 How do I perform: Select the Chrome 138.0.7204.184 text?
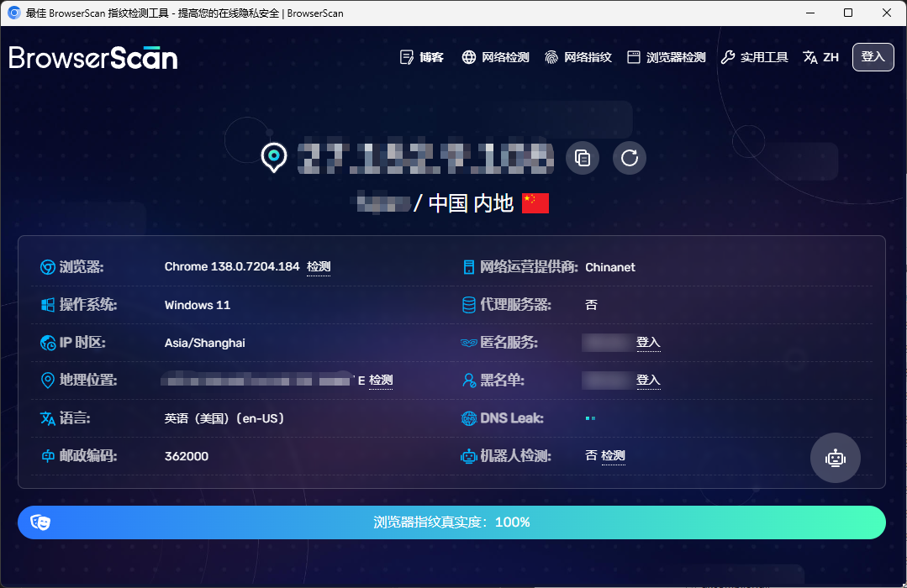(232, 266)
